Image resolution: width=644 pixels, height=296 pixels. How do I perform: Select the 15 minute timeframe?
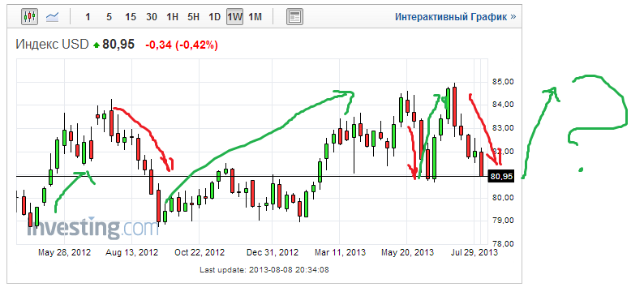pyautogui.click(x=131, y=17)
